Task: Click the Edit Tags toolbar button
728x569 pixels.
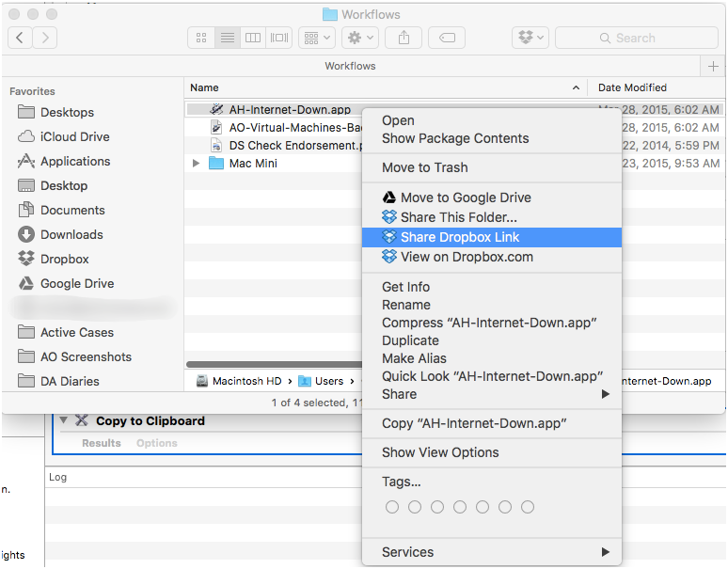Action: 447,38
